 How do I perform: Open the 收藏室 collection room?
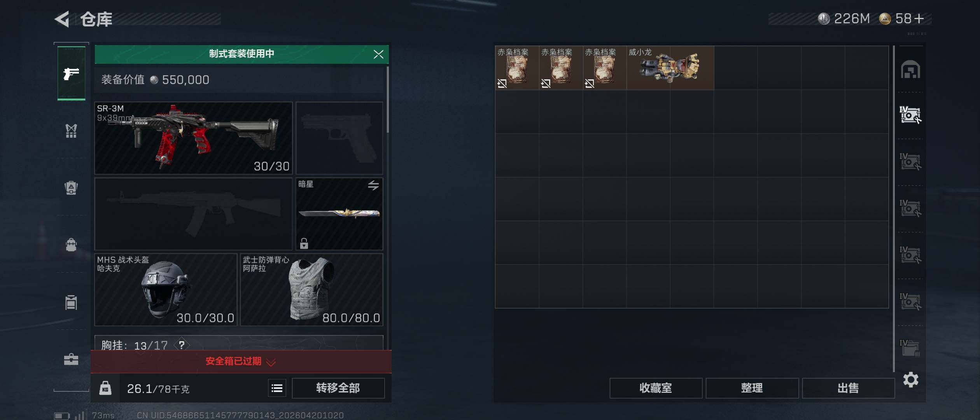click(656, 388)
